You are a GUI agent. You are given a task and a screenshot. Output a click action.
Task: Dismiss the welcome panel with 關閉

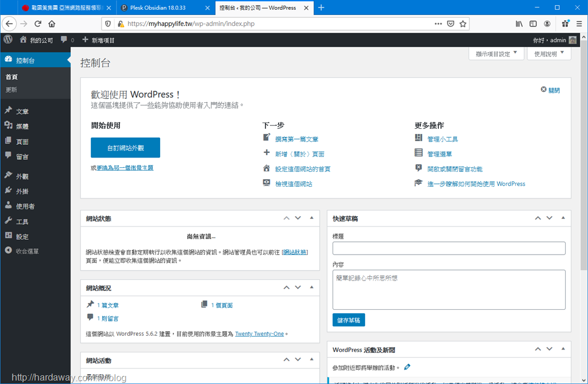click(550, 90)
